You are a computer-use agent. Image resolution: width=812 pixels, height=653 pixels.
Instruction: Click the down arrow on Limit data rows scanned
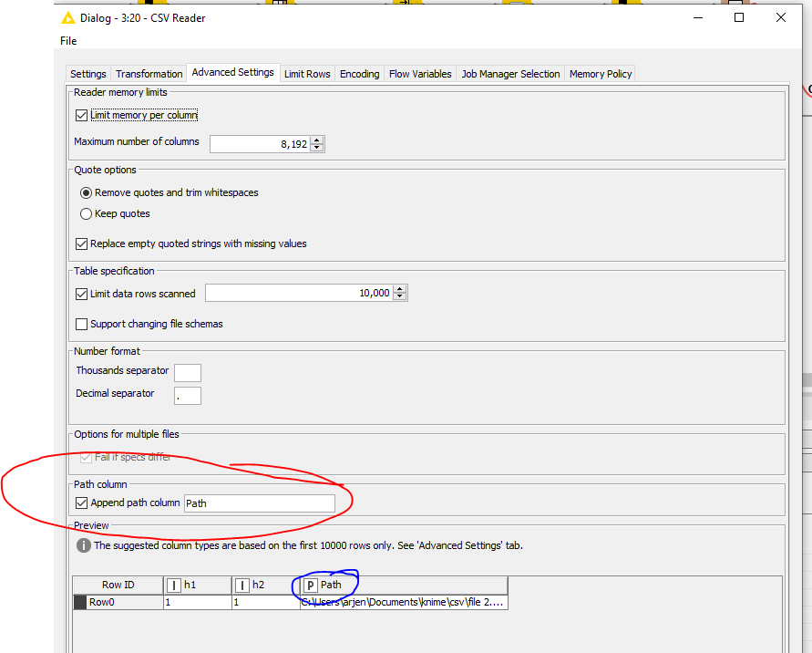pyautogui.click(x=400, y=296)
